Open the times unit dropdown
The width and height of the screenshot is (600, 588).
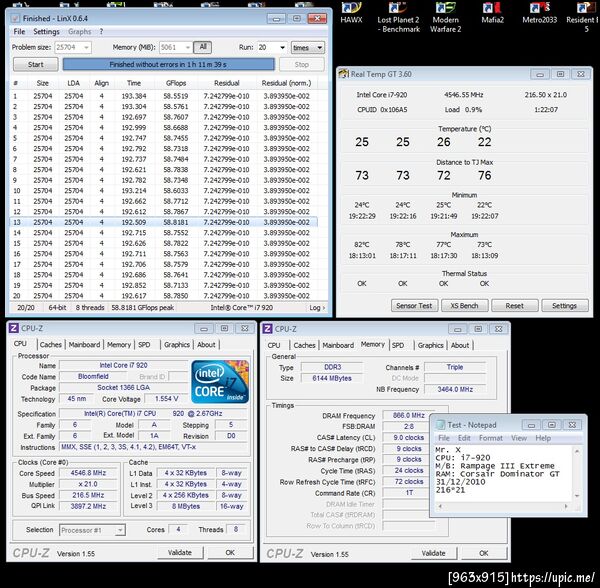coord(308,47)
